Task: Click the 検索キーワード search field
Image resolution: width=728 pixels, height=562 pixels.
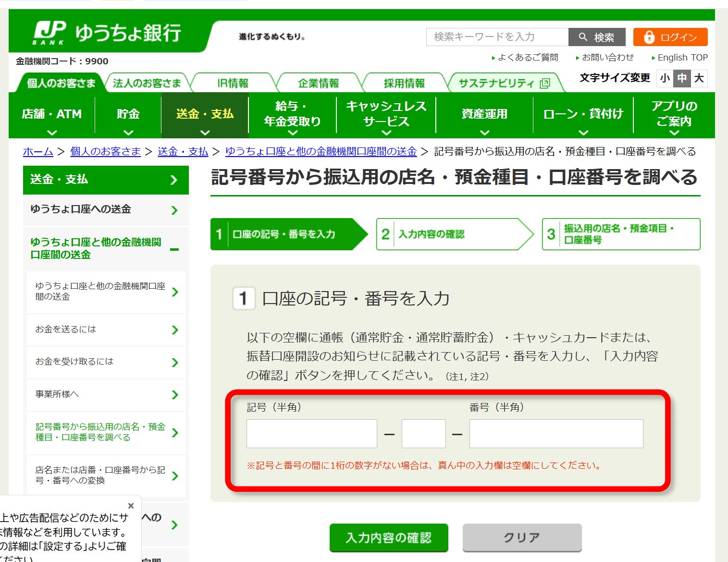Action: point(497,37)
